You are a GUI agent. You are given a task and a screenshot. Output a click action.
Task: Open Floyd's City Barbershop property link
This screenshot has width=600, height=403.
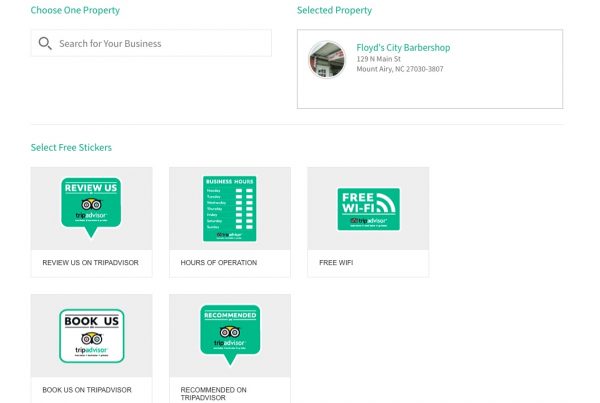click(403, 47)
